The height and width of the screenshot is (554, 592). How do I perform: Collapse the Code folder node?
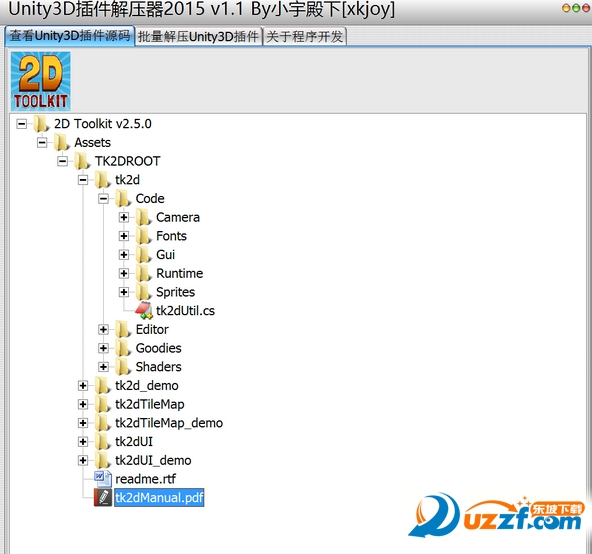103,199
